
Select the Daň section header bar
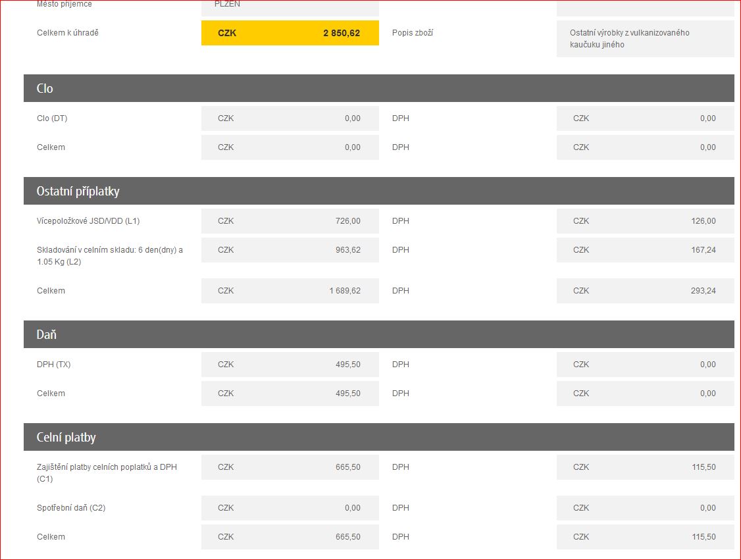tap(378, 334)
